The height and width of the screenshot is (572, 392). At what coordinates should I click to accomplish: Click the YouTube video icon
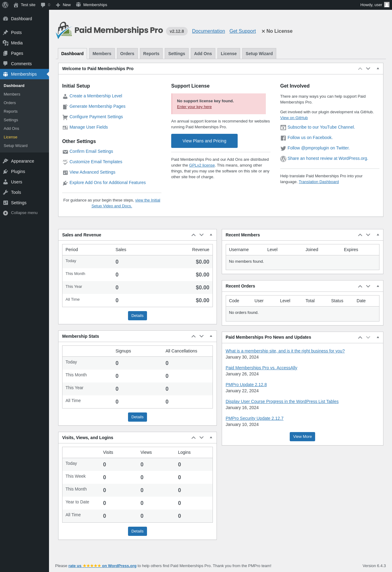tap(283, 127)
